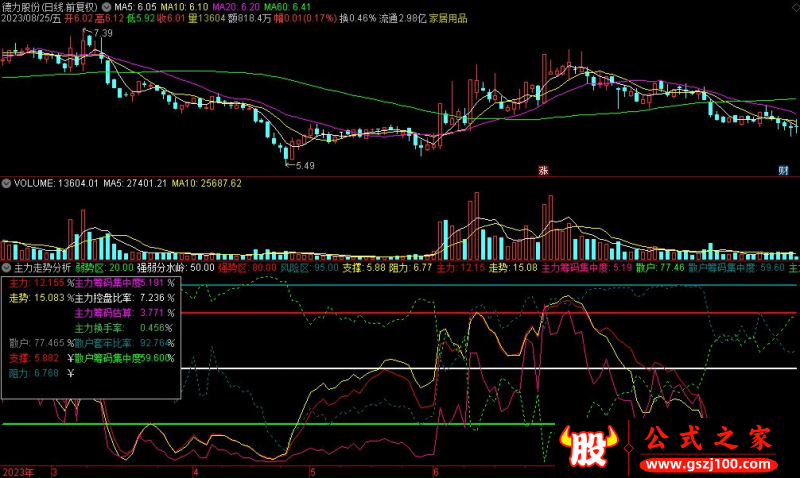
Task: Click the MA10: 6.10 label
Action: [x=184, y=7]
